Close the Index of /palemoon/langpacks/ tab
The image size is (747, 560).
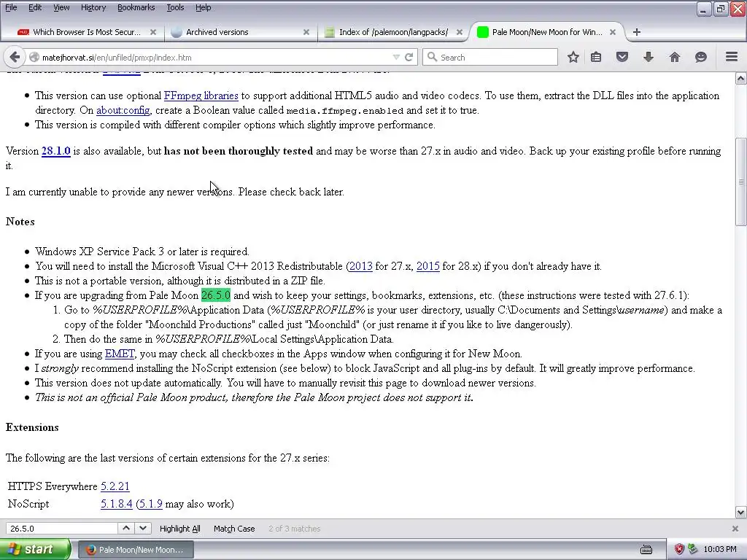[460, 32]
